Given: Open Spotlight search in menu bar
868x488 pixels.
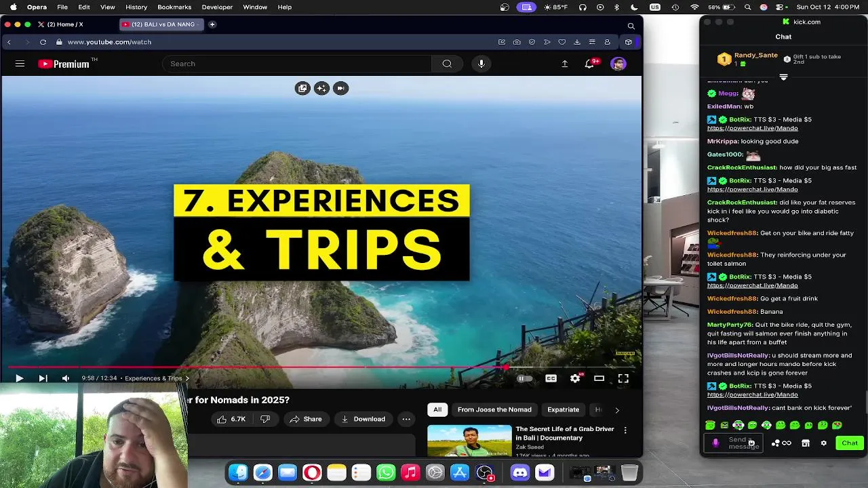Looking at the screenshot, I should tap(747, 7).
